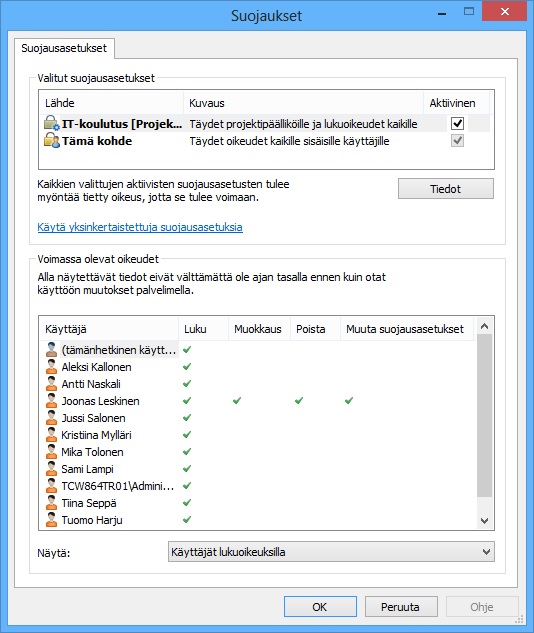The width and height of the screenshot is (534, 633).
Task: Select the Suojausasetukset tab
Action: (x=64, y=48)
